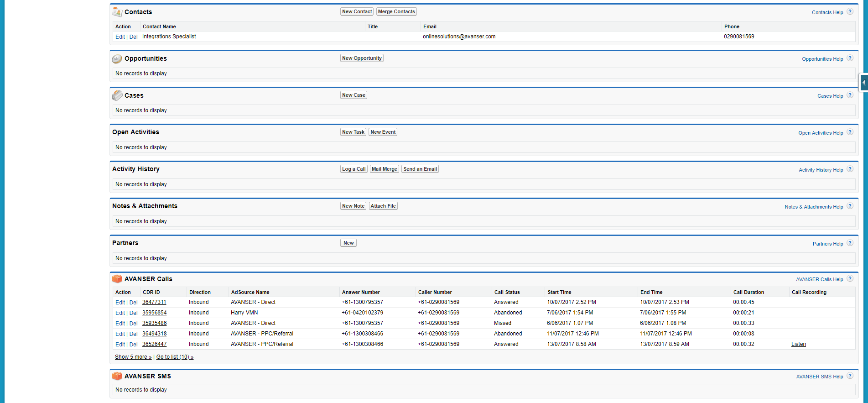Click end time 13/07/2017 8:59 AM

point(665,344)
